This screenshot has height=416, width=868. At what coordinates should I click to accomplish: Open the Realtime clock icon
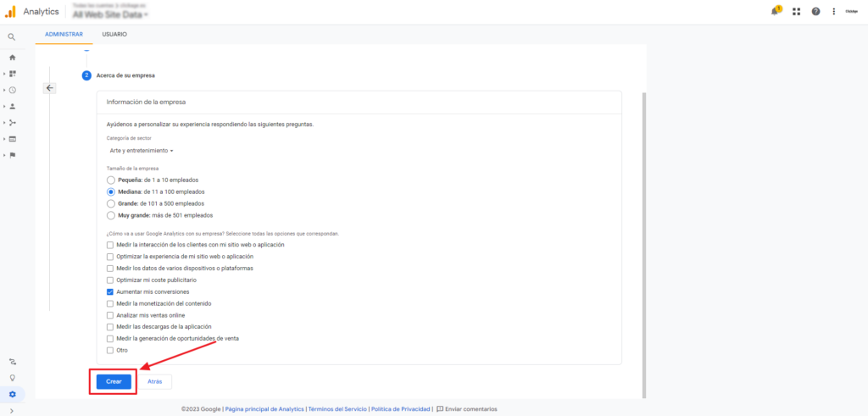pyautogui.click(x=12, y=90)
